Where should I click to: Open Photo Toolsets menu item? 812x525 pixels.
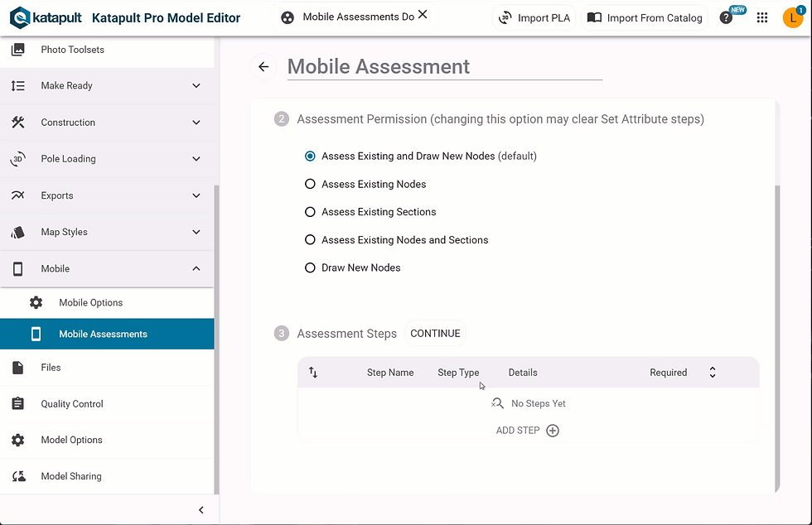(x=107, y=50)
